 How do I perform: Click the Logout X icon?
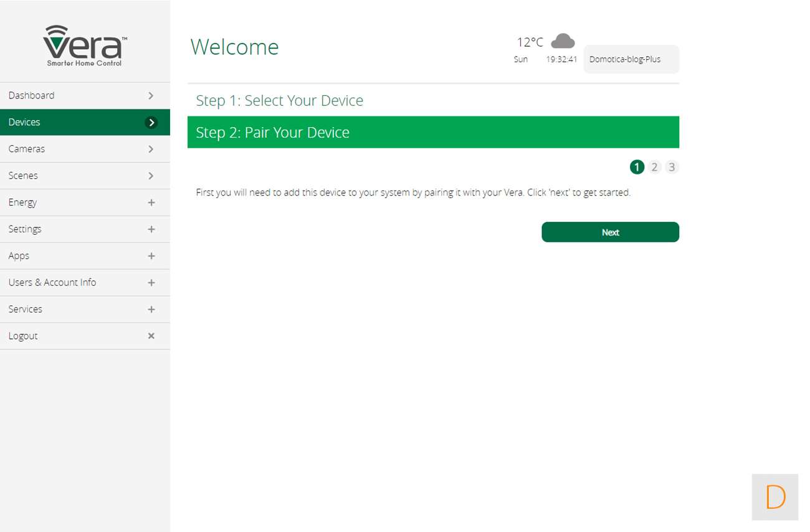pos(151,336)
